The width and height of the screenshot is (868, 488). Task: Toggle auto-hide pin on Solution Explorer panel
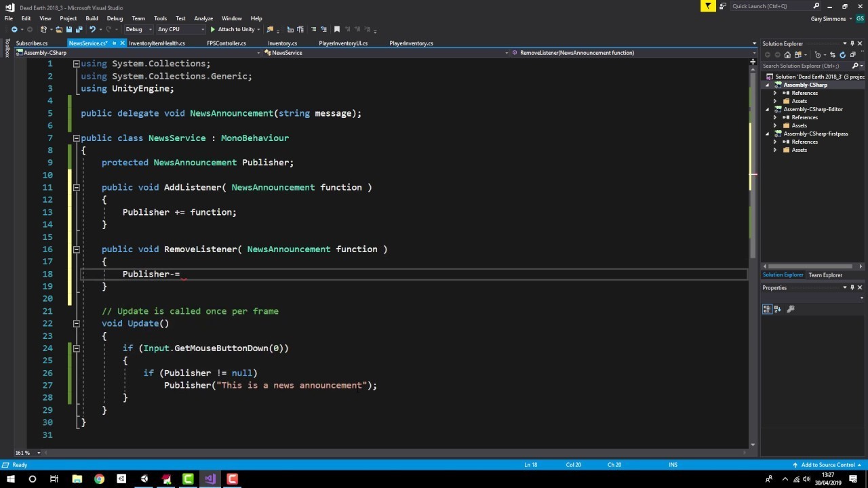click(852, 43)
